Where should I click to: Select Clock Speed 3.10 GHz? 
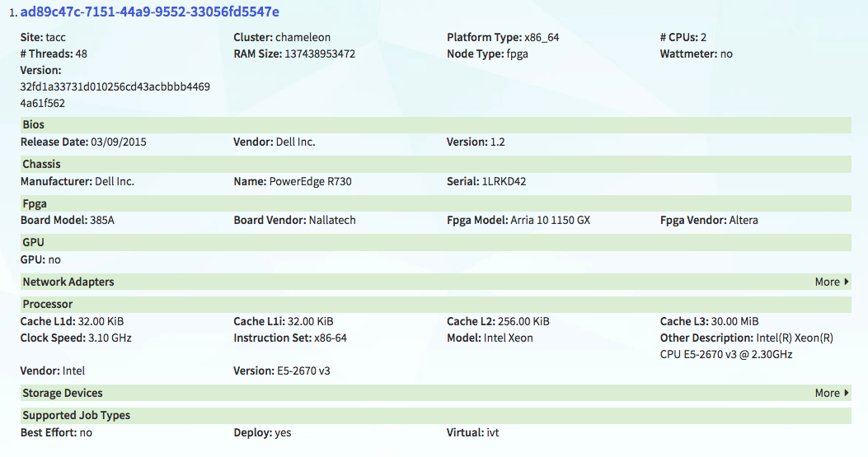[x=110, y=338]
